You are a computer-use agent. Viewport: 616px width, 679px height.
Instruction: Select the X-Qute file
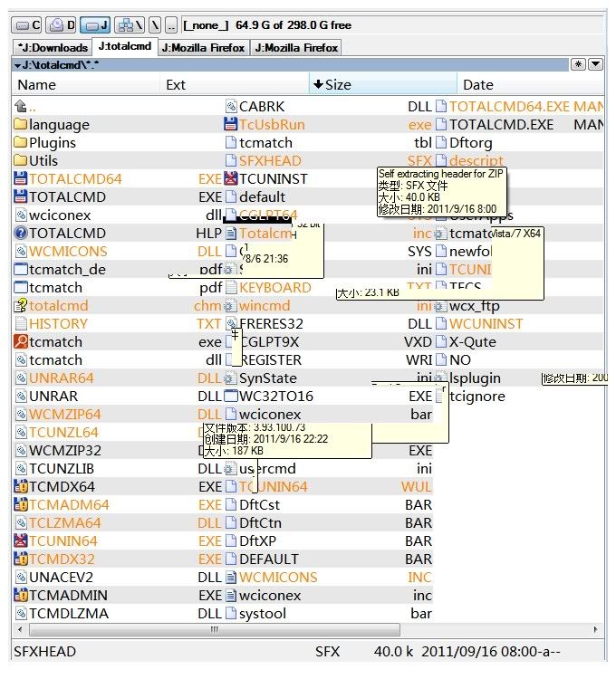(x=473, y=341)
